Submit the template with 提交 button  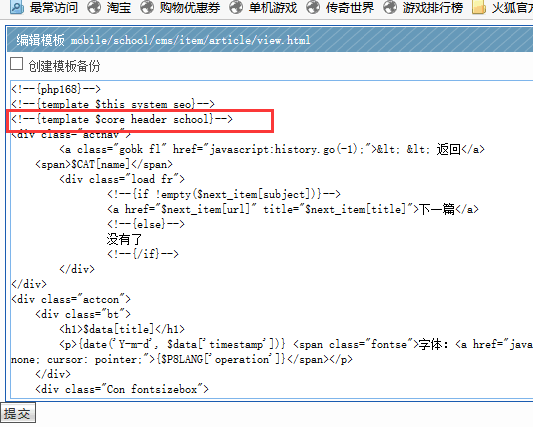point(18,414)
